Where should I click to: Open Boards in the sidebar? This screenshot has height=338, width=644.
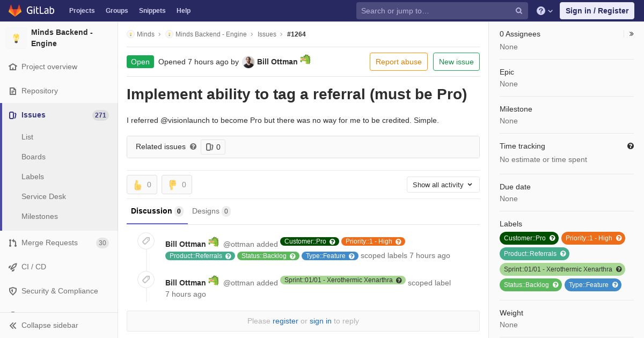pos(33,157)
